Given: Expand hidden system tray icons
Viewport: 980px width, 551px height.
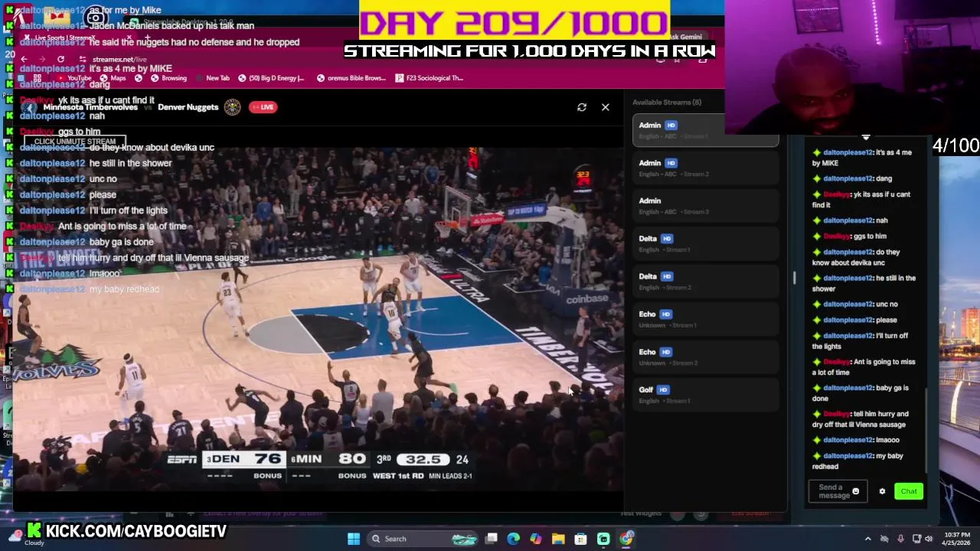Looking at the screenshot, I should (867, 539).
